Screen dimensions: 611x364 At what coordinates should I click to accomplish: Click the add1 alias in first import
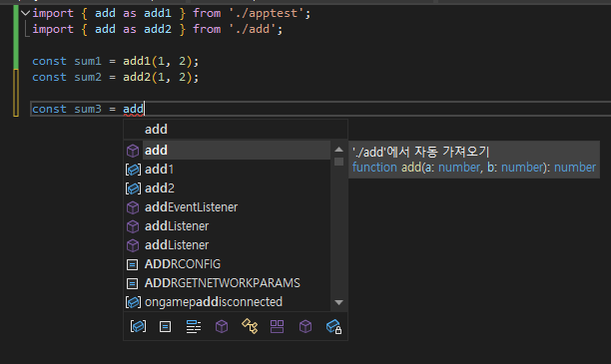158,13
